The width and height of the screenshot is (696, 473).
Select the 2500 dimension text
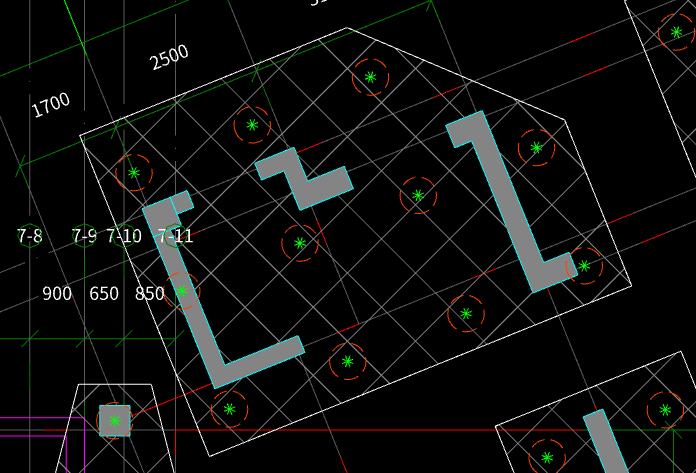(x=170, y=58)
